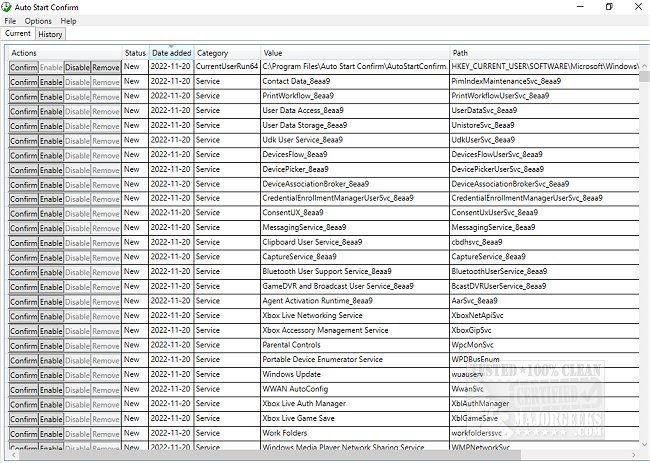Sort by the Status column header
Viewport: 650px width, 463px height.
coord(135,53)
